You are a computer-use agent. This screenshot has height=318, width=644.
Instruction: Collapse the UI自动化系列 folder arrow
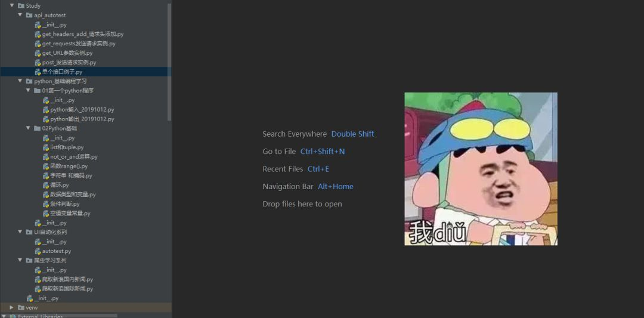[x=20, y=232]
